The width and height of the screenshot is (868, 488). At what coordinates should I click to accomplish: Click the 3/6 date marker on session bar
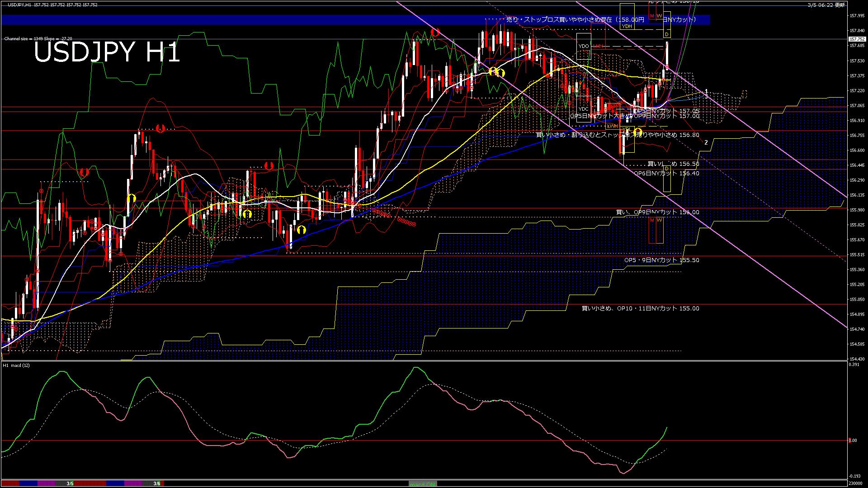pos(156,483)
